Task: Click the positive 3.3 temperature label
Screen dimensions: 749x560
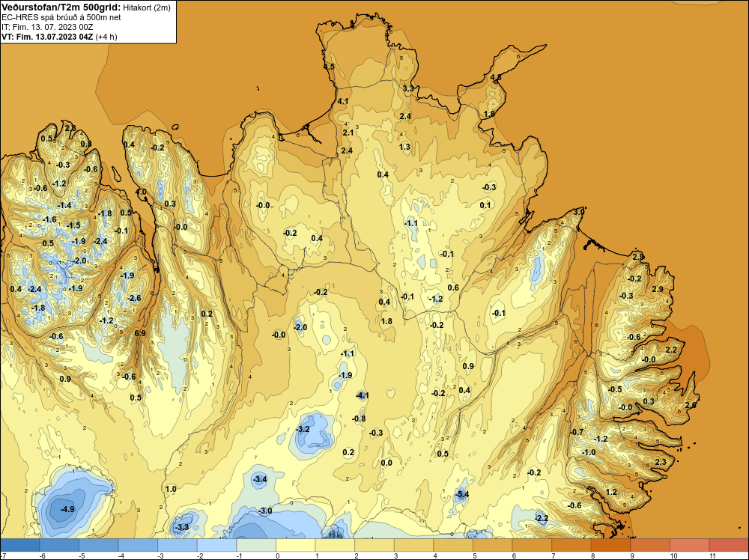Action: point(408,88)
